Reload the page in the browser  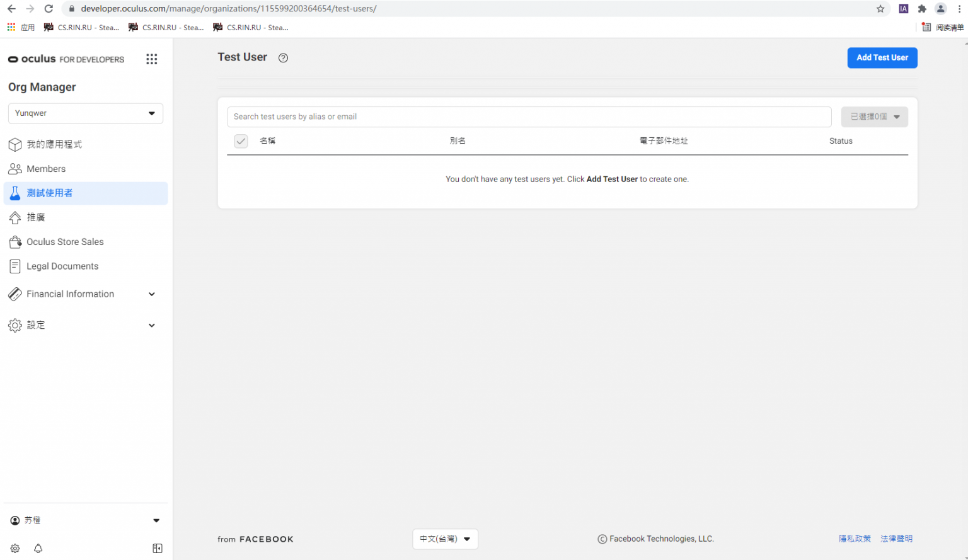[x=49, y=9]
